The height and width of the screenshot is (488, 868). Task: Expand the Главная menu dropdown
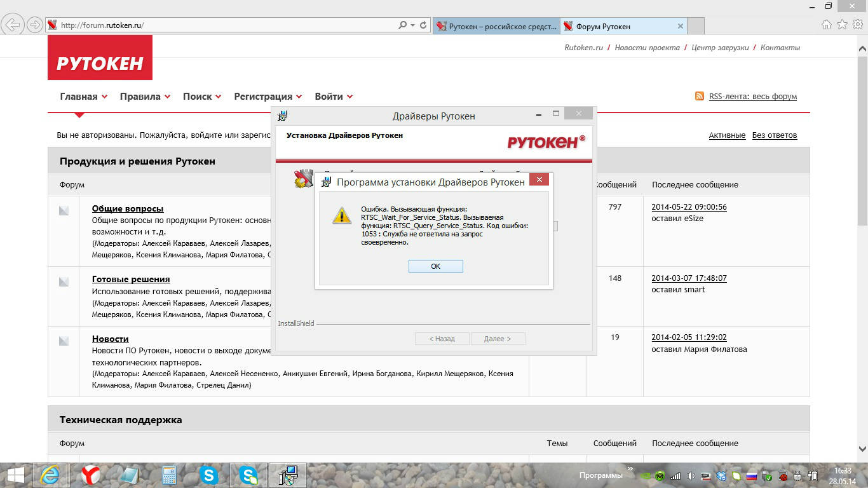pos(104,97)
